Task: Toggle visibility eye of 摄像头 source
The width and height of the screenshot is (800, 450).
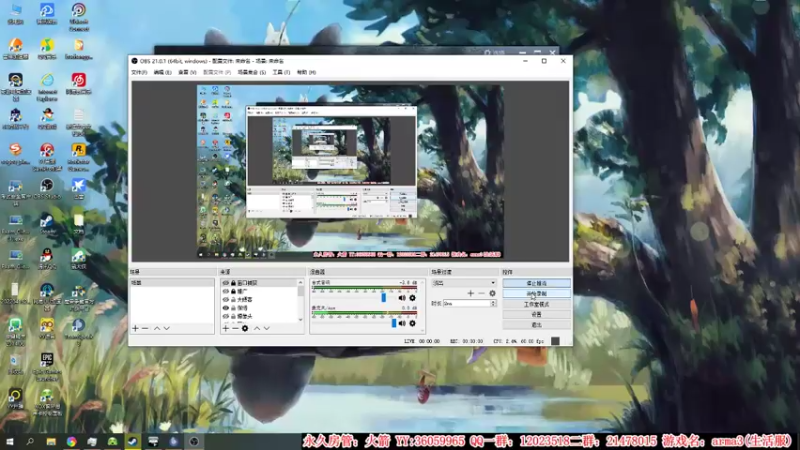Action: 226,316
